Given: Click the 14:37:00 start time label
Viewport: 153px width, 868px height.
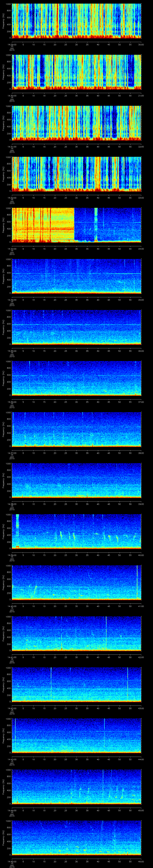Looking at the screenshot, I should (12, 453).
